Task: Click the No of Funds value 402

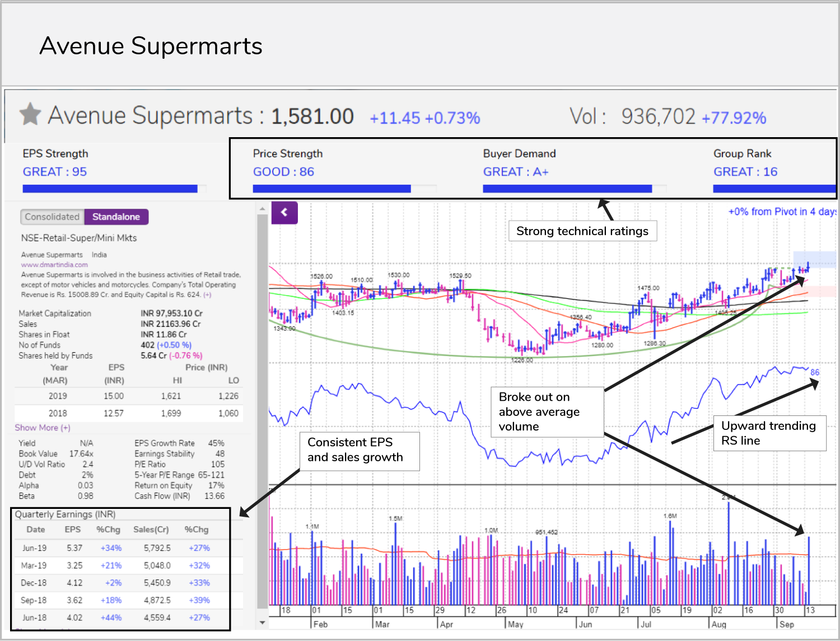Action: 148,345
